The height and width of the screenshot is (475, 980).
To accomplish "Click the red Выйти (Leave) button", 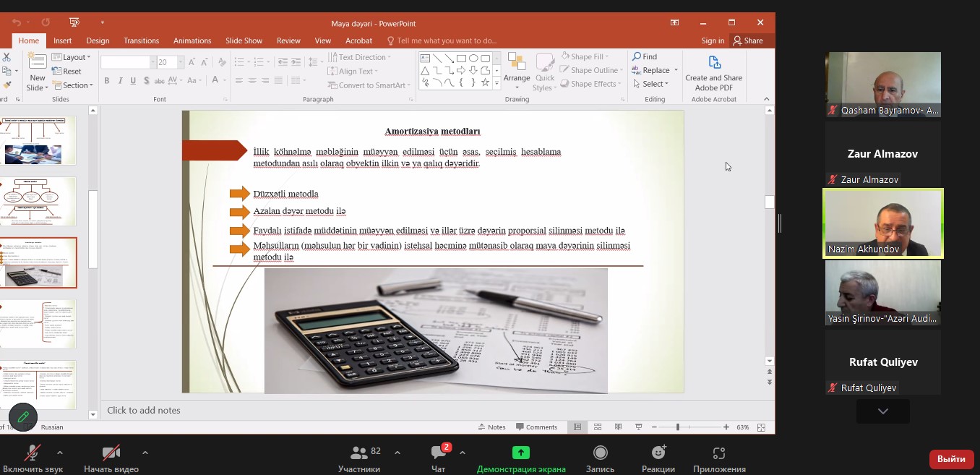I will [951, 459].
